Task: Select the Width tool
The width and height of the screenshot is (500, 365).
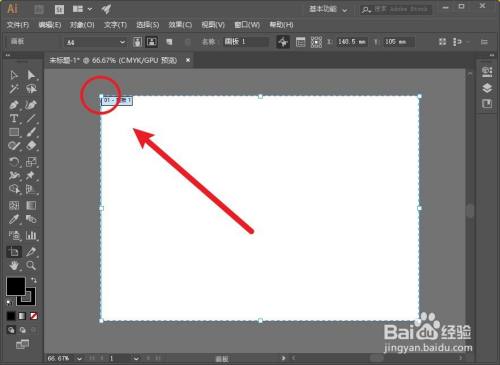Action: [x=14, y=176]
